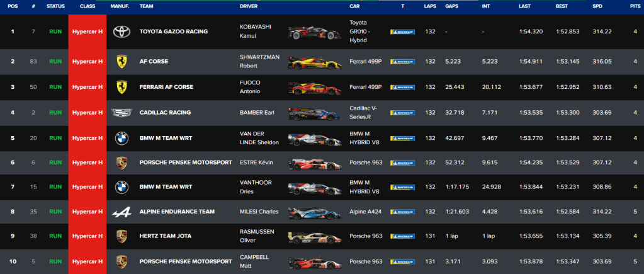Click the Michelin tyre badge in the Bamber row
Image resolution: width=644 pixels, height=274 pixels.
402,113
